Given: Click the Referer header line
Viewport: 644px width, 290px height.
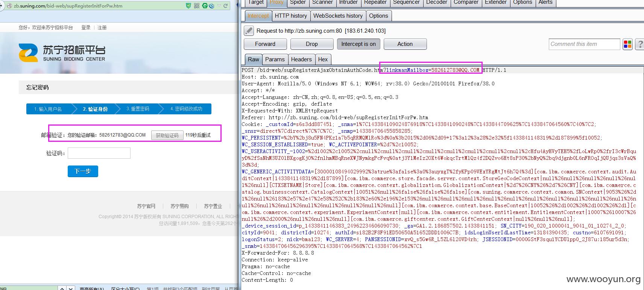Looking at the screenshot, I should 335,117.
